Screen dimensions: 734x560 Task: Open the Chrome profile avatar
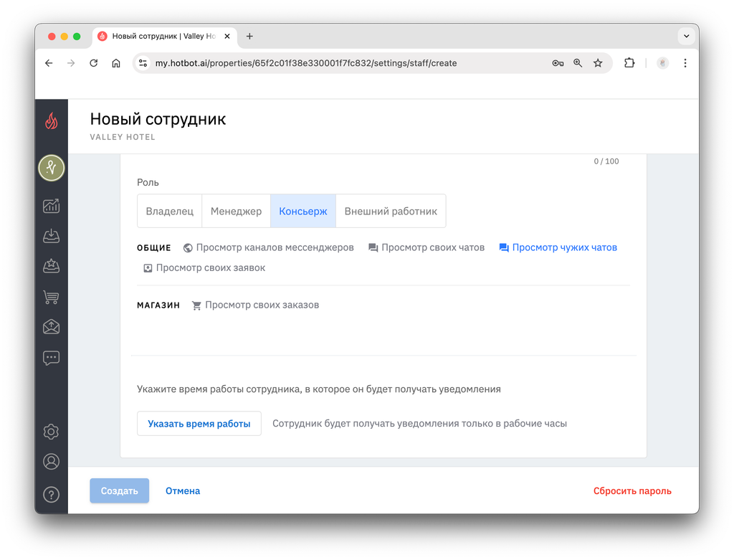point(662,63)
